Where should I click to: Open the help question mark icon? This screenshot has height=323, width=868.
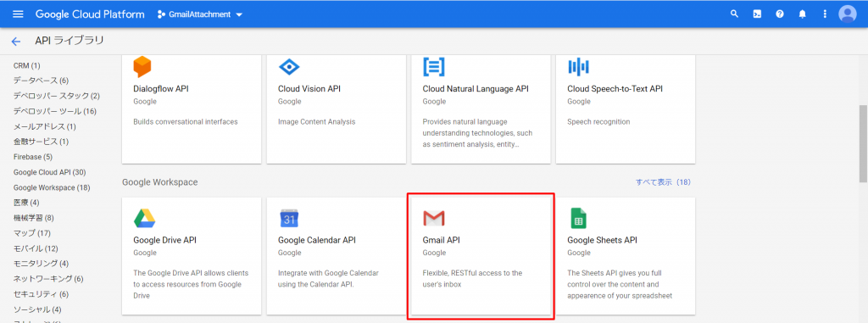pyautogui.click(x=780, y=14)
